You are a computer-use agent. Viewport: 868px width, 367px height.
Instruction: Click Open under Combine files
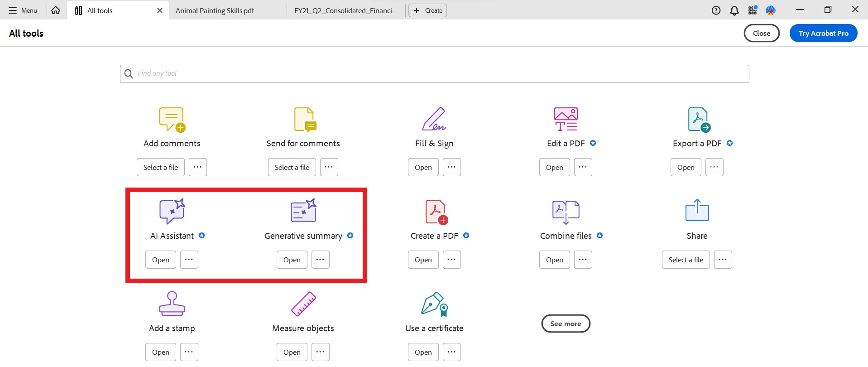(555, 260)
